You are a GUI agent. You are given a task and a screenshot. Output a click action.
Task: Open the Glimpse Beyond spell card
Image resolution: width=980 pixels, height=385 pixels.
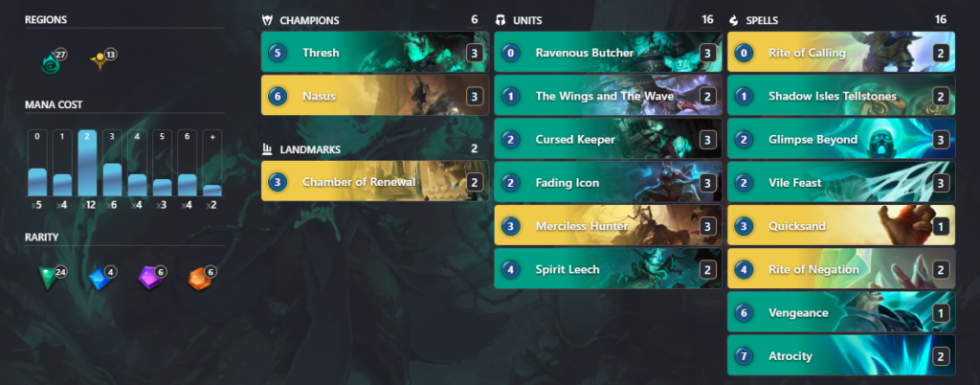click(841, 139)
